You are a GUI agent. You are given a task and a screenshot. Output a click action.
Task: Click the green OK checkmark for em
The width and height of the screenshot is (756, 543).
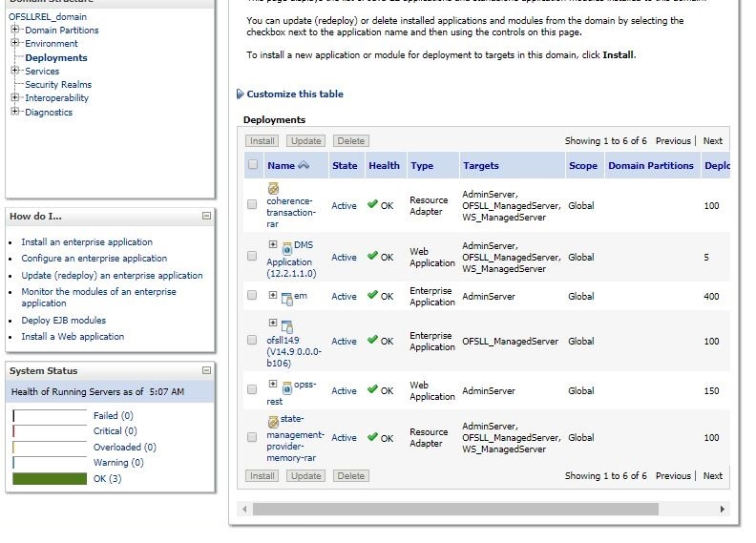[x=372, y=295]
